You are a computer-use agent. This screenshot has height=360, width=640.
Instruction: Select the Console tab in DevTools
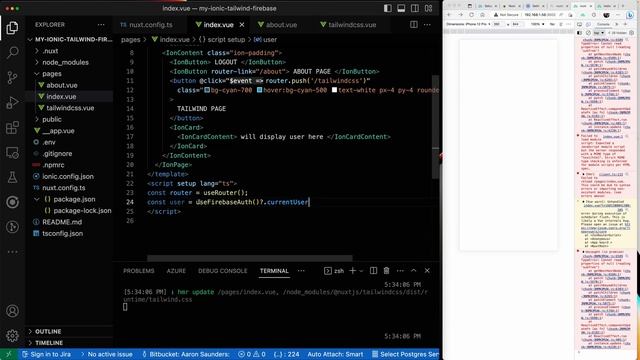pos(603,24)
